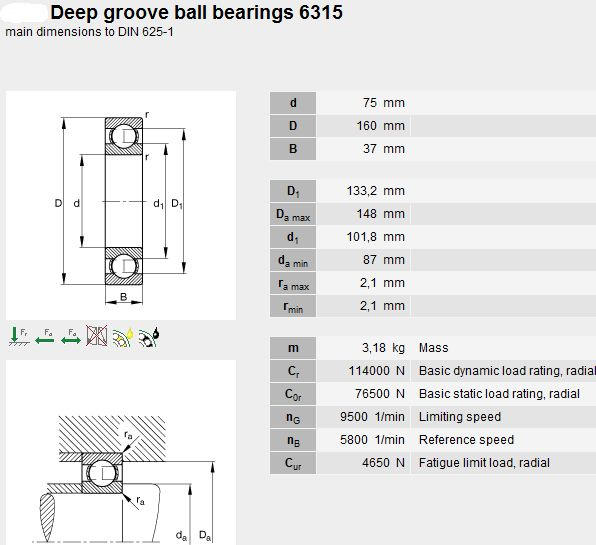Select the outside diameter D label cell
Screen dimensions: 596x545
coord(293,126)
